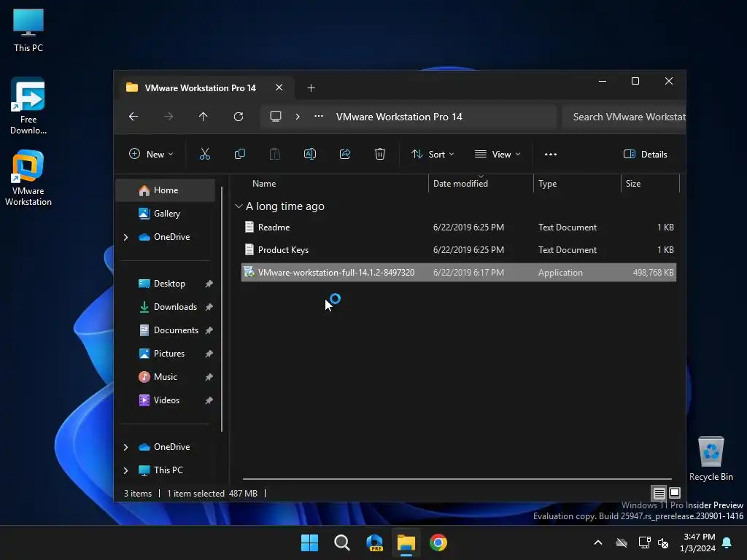Click the PC monitor icon in address bar
This screenshot has width=747, height=560.
275,117
